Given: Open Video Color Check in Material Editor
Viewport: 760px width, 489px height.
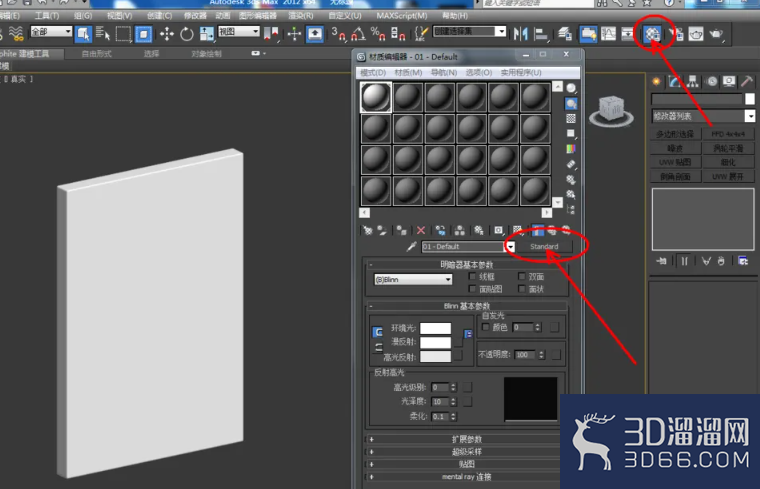Looking at the screenshot, I should 571,149.
